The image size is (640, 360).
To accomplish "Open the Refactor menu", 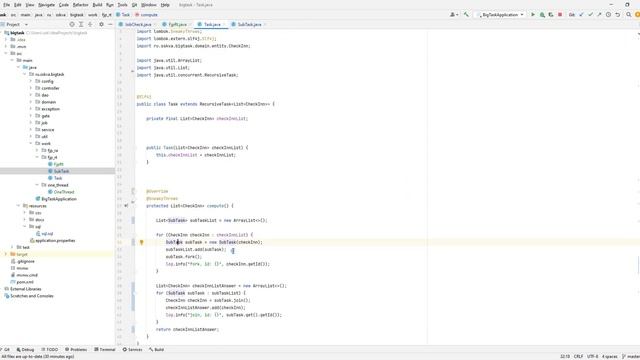I will 80,5.
